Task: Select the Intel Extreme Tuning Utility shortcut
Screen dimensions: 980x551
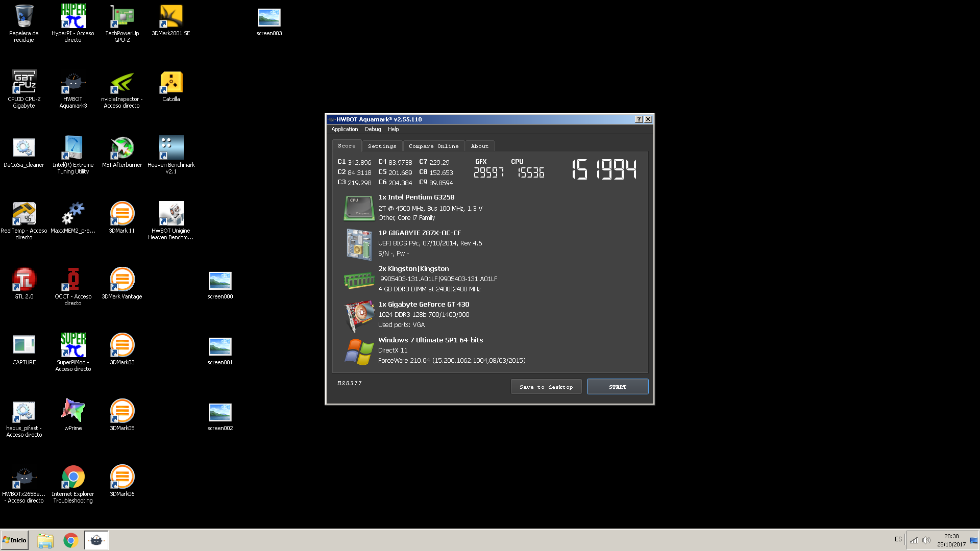Action: tap(73, 155)
